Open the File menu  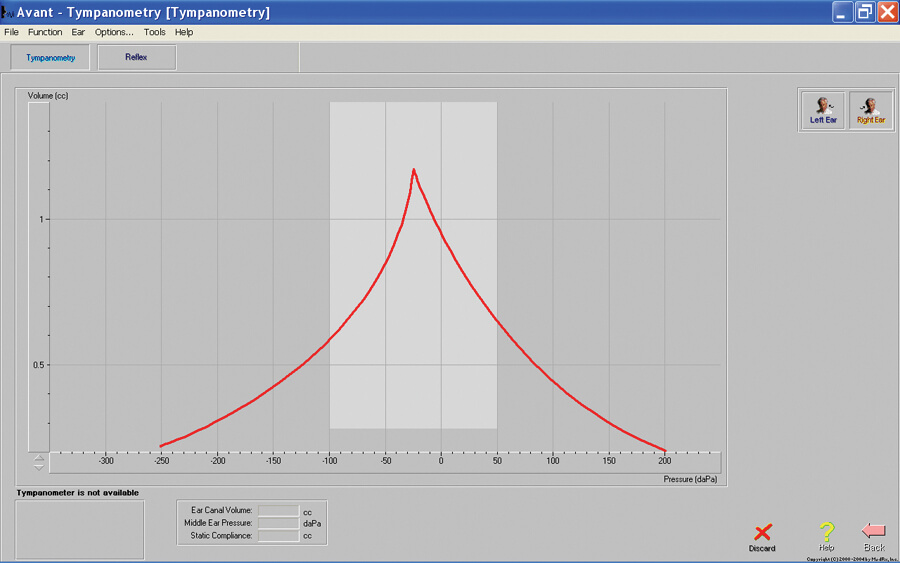pos(12,32)
